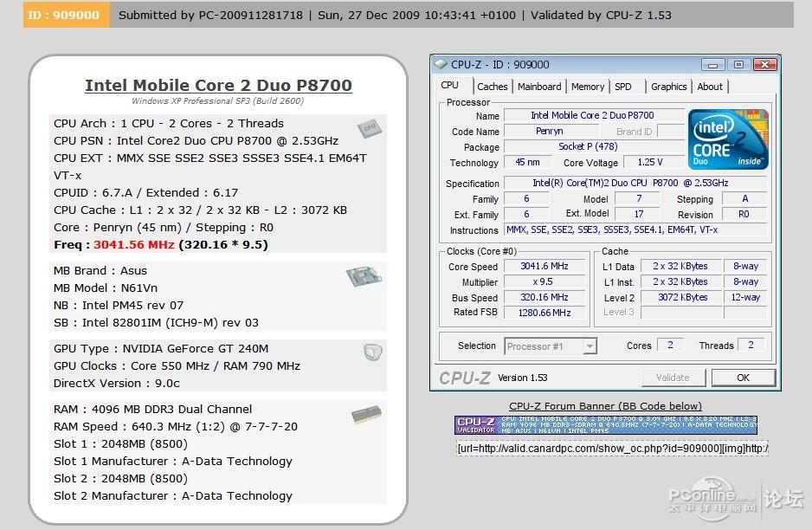The image size is (812, 530).
Task: Open the Memory tab
Action: (587, 87)
